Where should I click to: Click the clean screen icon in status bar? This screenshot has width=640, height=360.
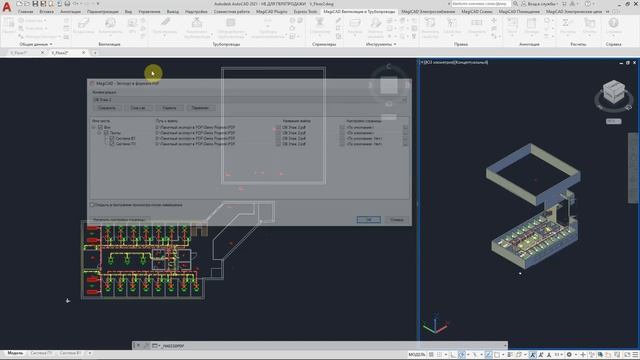click(x=627, y=355)
